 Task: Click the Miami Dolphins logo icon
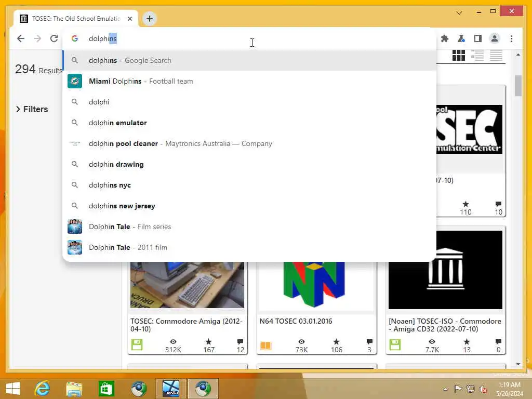click(75, 81)
